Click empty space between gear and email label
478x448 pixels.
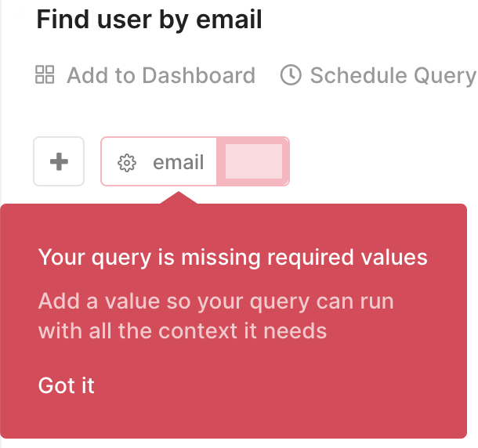[x=144, y=162]
